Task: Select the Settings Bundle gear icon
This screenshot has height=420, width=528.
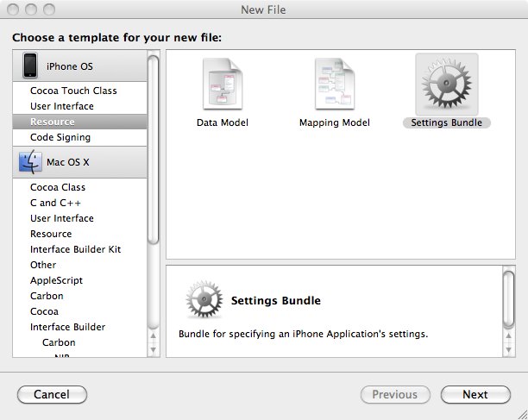Action: tap(447, 84)
